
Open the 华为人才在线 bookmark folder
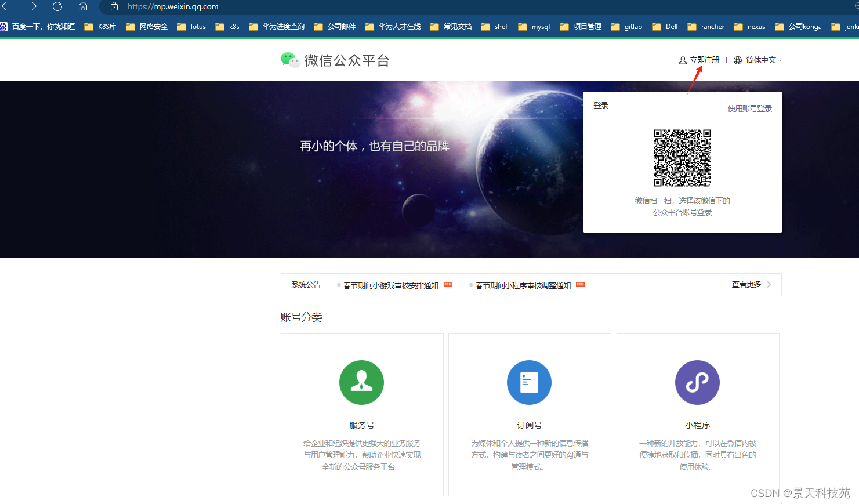pos(393,27)
